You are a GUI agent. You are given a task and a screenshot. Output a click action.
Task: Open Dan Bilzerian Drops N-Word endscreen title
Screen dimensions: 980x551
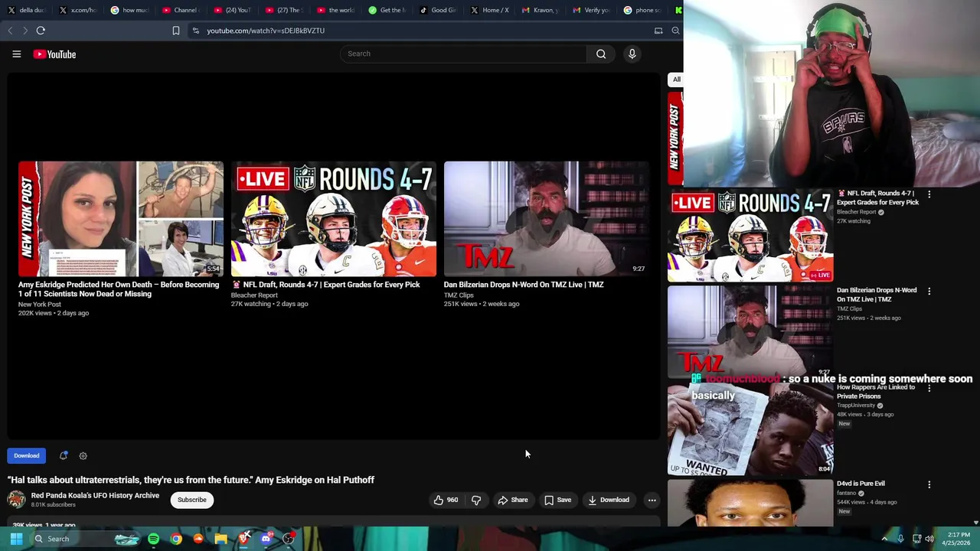[524, 285]
